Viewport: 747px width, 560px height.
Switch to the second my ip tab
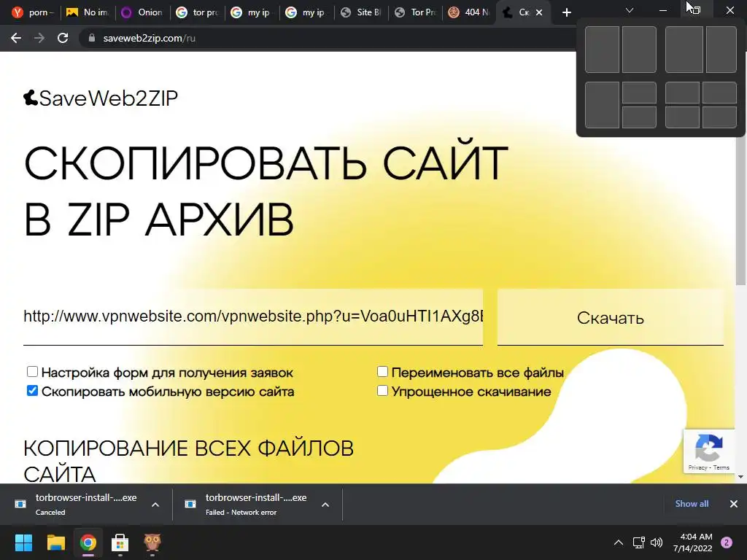tap(307, 12)
